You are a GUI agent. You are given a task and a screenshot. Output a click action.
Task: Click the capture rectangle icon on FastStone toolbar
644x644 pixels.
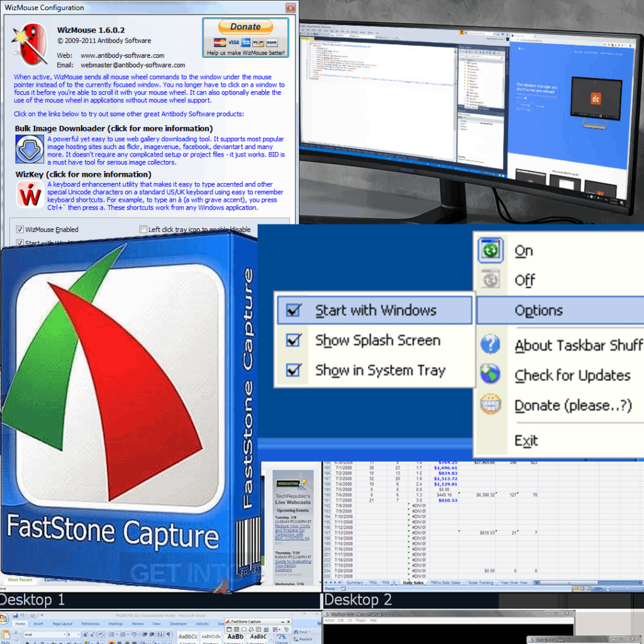click(x=244, y=629)
